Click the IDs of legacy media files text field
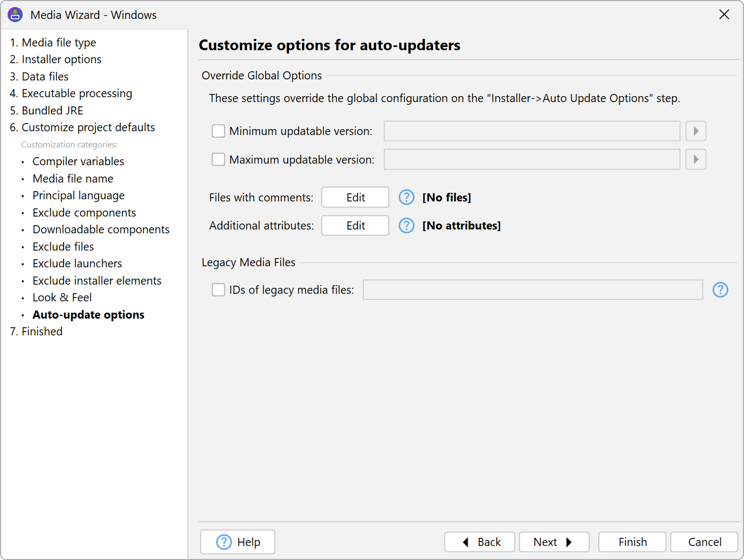Screen dimensions: 744x560 coord(532,290)
